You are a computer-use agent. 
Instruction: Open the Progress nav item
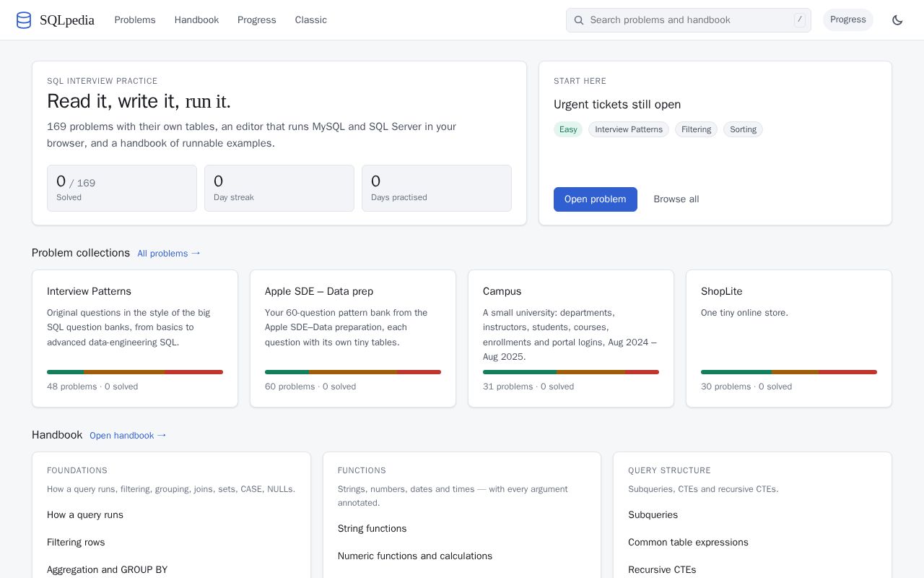pos(257,20)
